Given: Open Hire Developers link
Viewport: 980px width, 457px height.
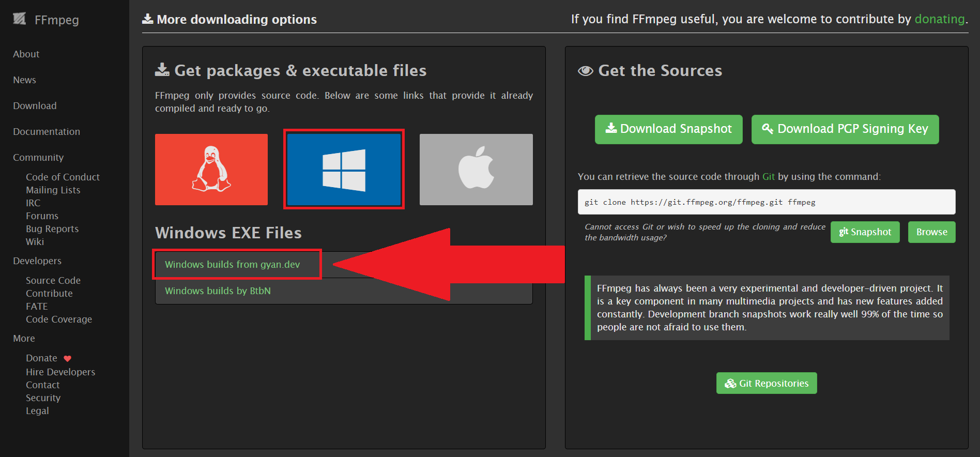Looking at the screenshot, I should coord(60,372).
